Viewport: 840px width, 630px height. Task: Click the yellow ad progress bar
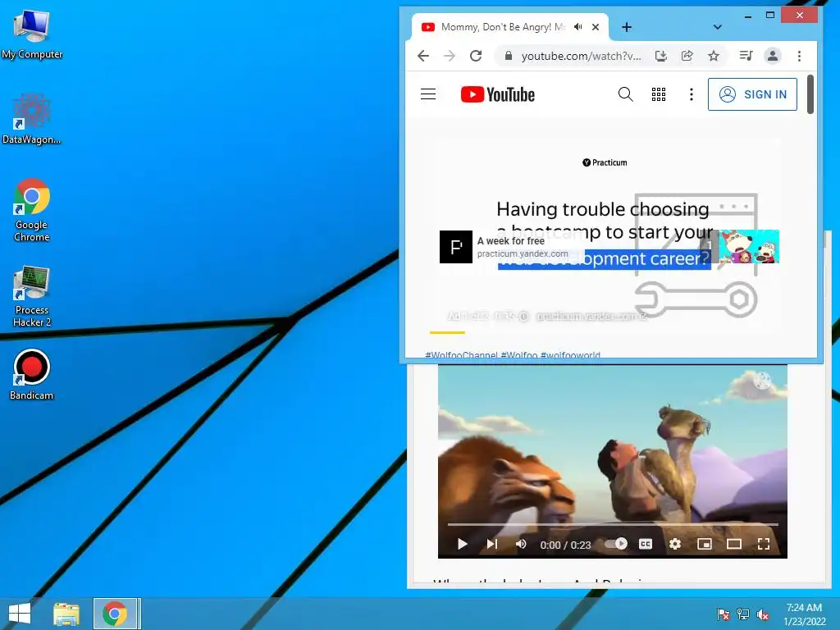(x=447, y=333)
